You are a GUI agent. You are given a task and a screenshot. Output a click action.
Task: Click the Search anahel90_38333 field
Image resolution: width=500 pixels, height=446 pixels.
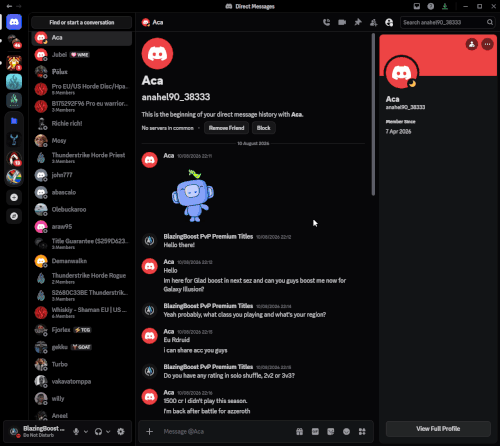tap(447, 22)
